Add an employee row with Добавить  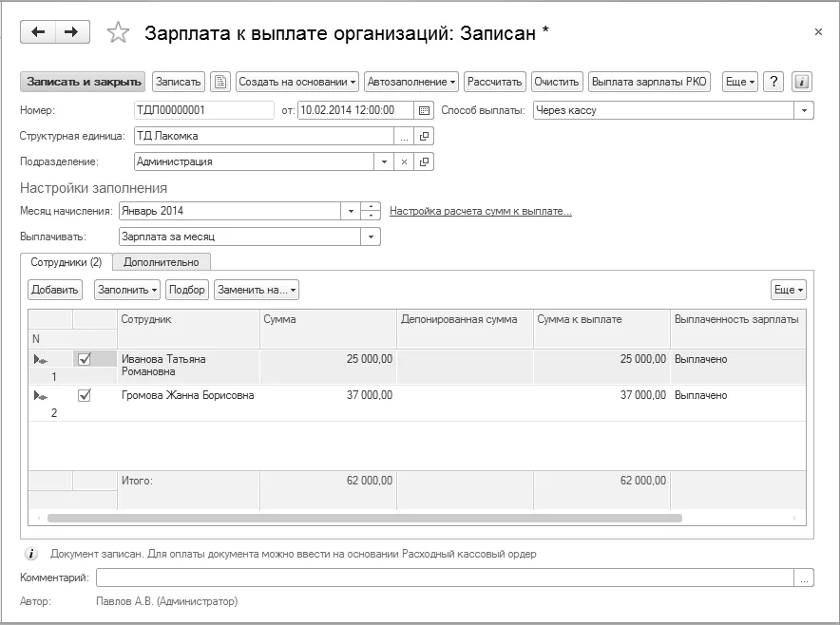(55, 290)
